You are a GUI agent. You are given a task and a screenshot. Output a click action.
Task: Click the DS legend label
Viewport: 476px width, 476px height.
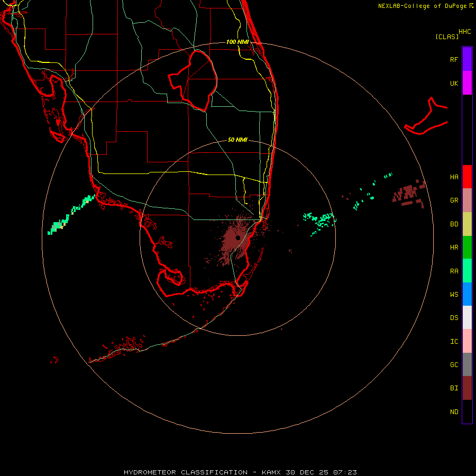coord(454,318)
